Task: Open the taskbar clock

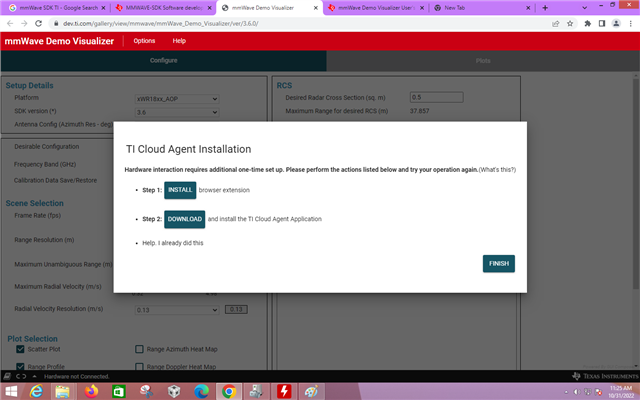Action: coord(621,392)
